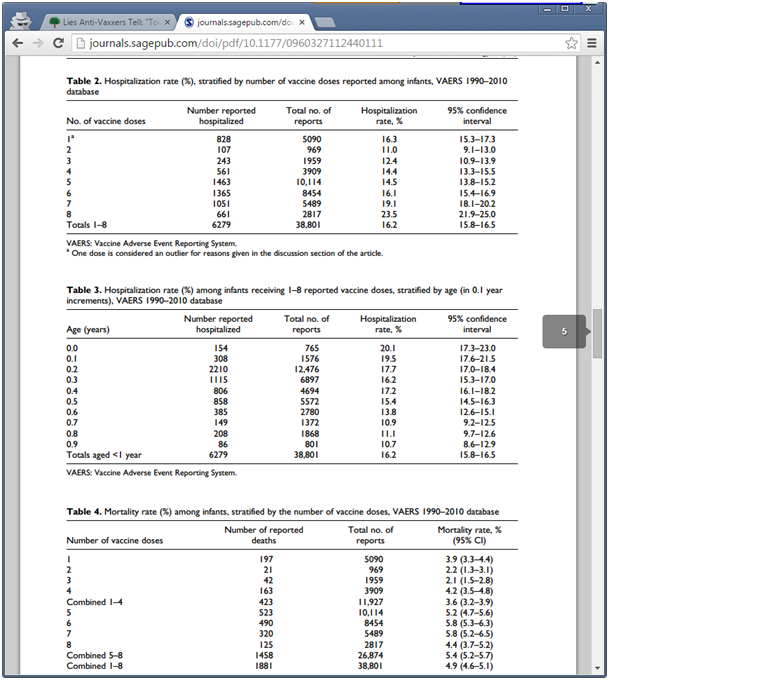Click the page icon in address bar

coord(81,43)
